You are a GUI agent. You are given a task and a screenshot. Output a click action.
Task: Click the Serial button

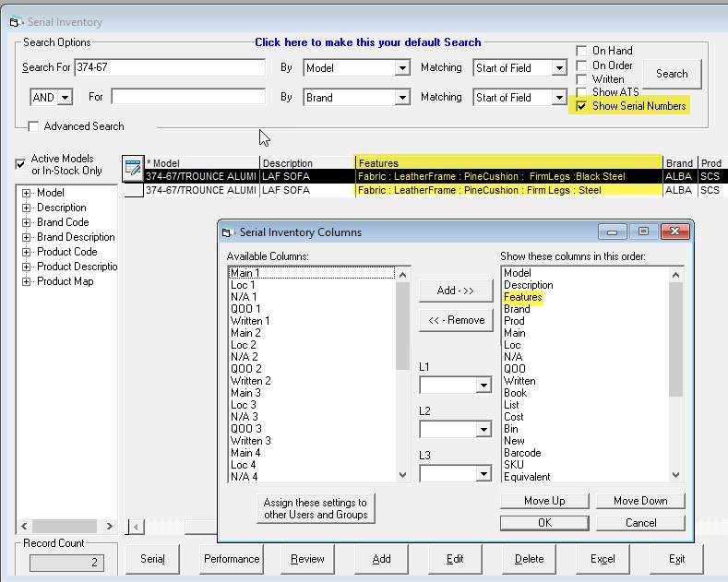tap(153, 559)
